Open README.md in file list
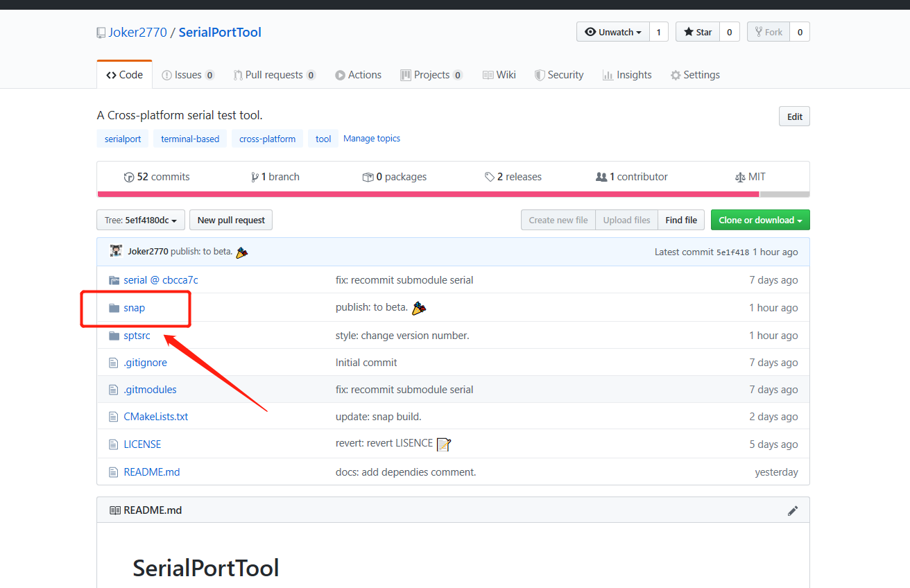Viewport: 910px width, 588px height. click(x=151, y=472)
